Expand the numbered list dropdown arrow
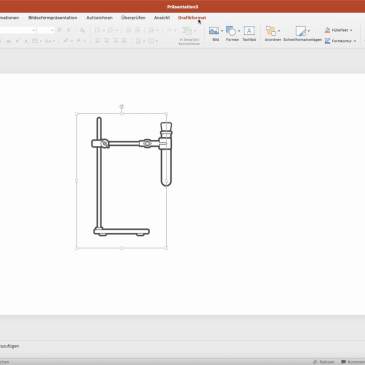 pyautogui.click(x=117, y=31)
